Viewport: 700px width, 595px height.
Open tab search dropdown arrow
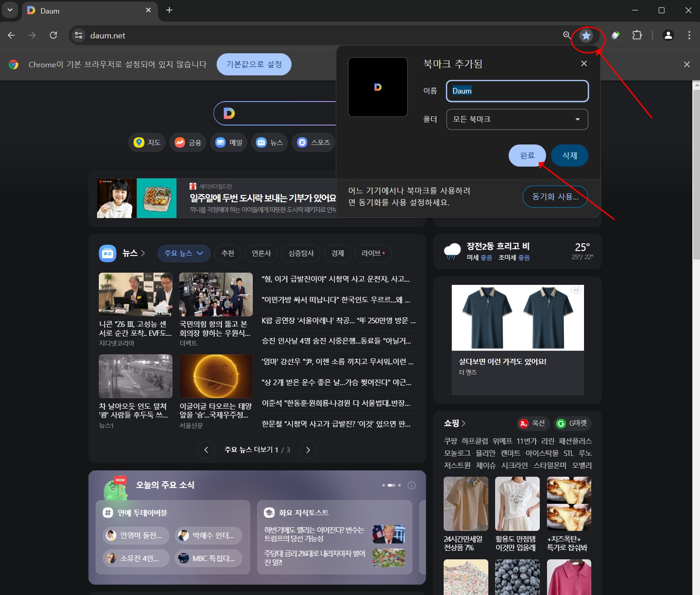click(x=10, y=10)
